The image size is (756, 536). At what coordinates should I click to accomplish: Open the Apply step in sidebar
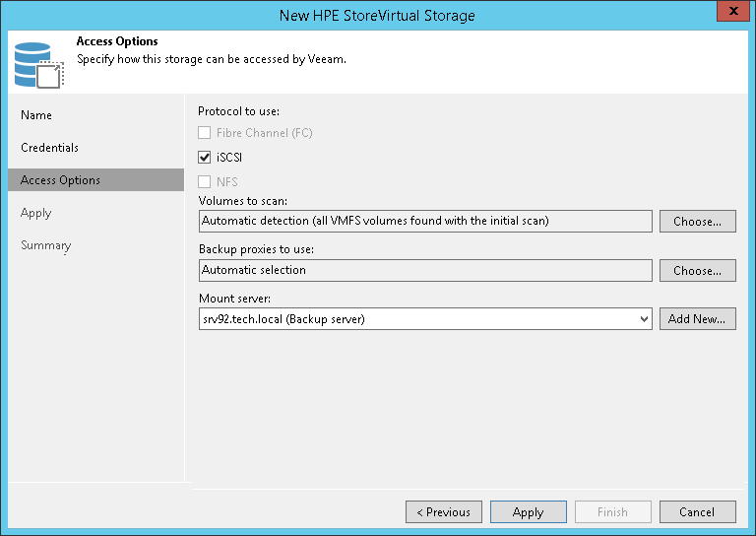[x=35, y=213]
